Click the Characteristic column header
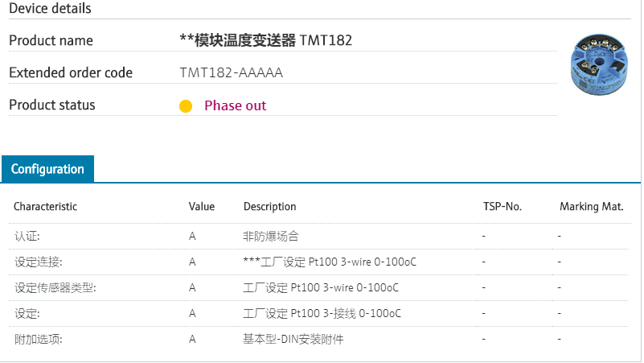 [46, 207]
